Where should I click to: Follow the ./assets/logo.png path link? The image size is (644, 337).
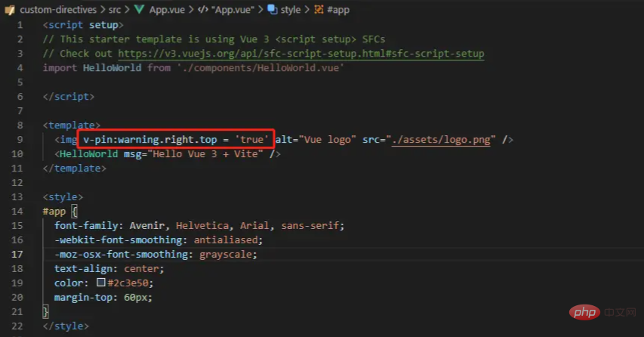[441, 140]
